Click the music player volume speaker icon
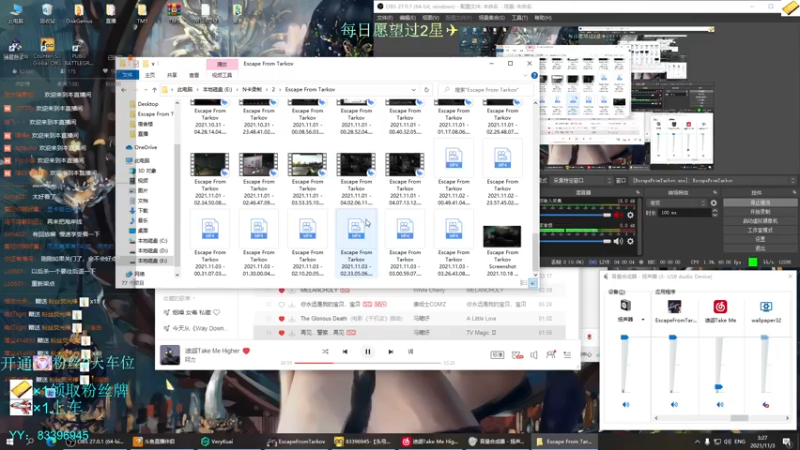 pos(534,355)
